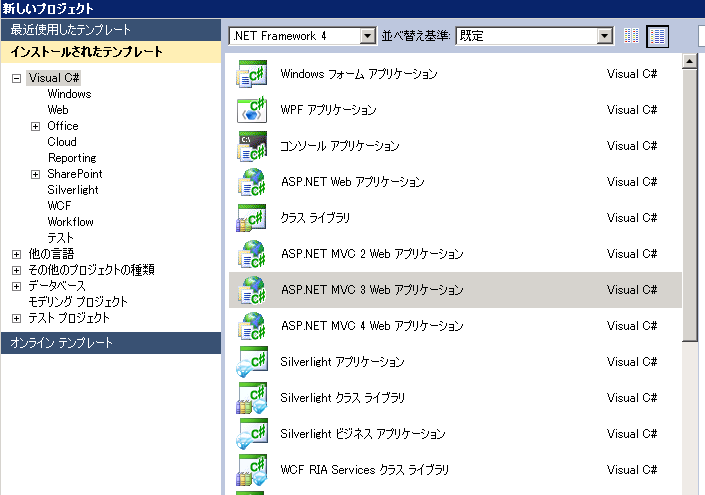Choose ASP.NET MVC 3 Web アプリケーション text
The image size is (705, 495).
pos(372,290)
